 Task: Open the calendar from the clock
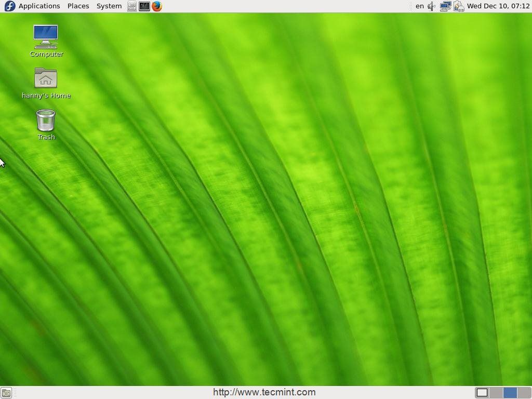coord(498,6)
